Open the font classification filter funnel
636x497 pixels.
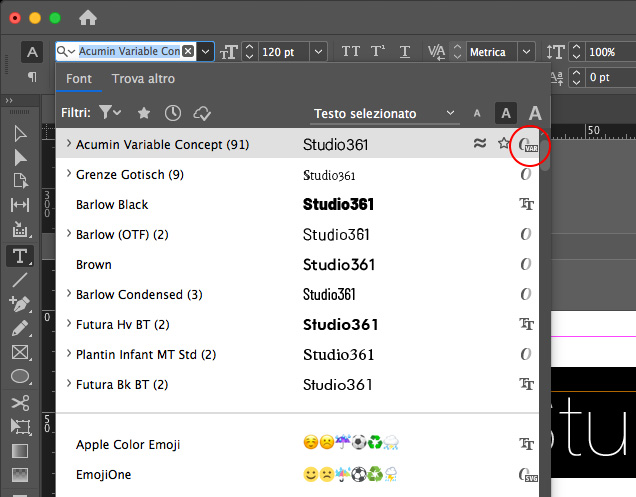tap(110, 112)
